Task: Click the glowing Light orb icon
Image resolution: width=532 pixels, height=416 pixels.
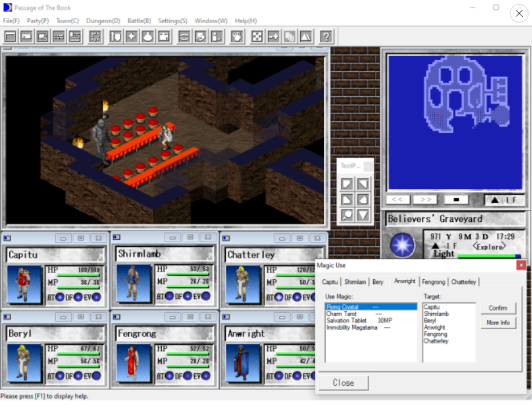Action: pyautogui.click(x=402, y=245)
